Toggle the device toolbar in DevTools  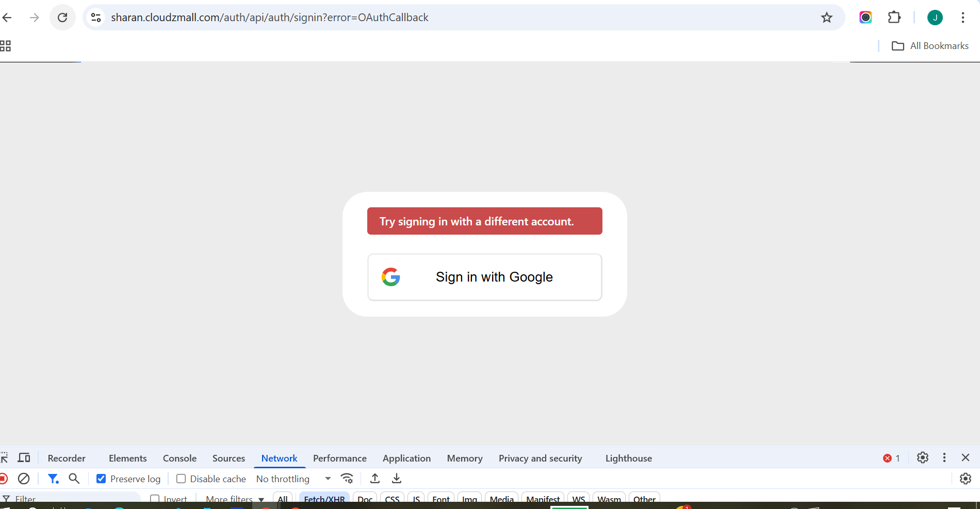click(x=24, y=458)
